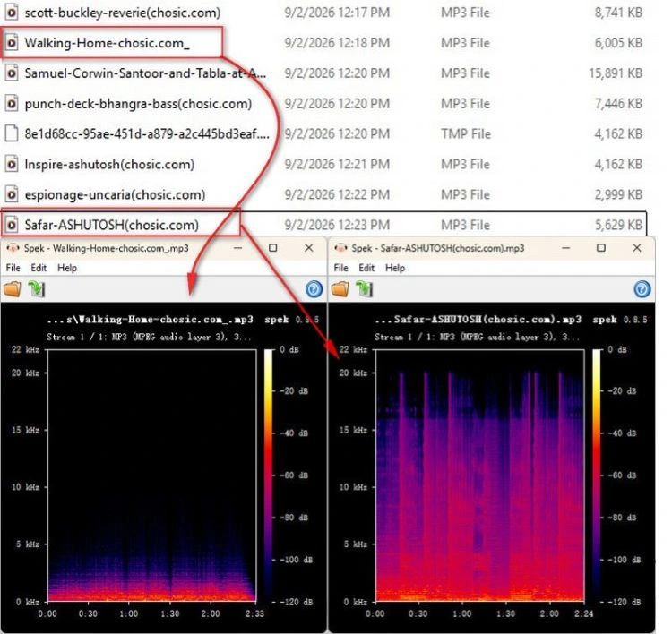Help about icon in Walking-Home Spek window
This screenshot has height=634, width=672.
314,289
